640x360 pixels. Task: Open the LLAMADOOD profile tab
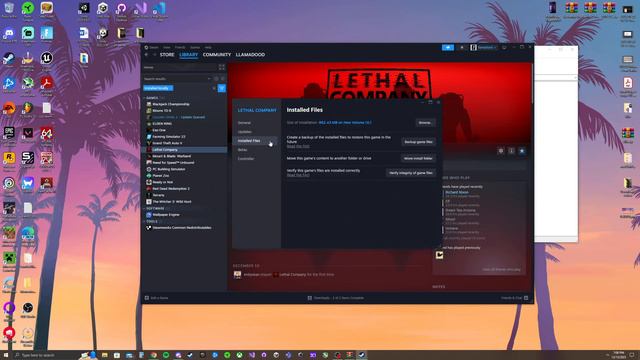250,55
